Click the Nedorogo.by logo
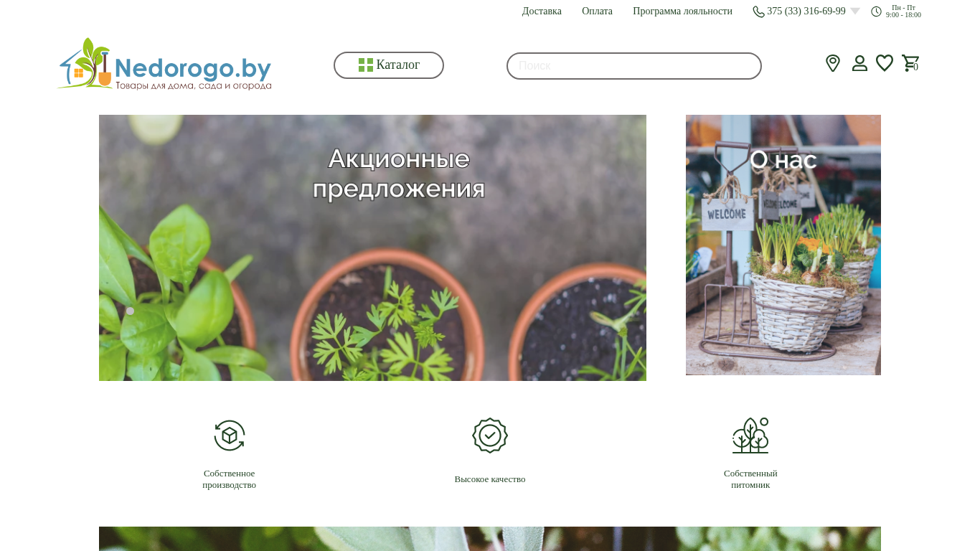Viewport: 980px width, 551px height. [x=164, y=64]
